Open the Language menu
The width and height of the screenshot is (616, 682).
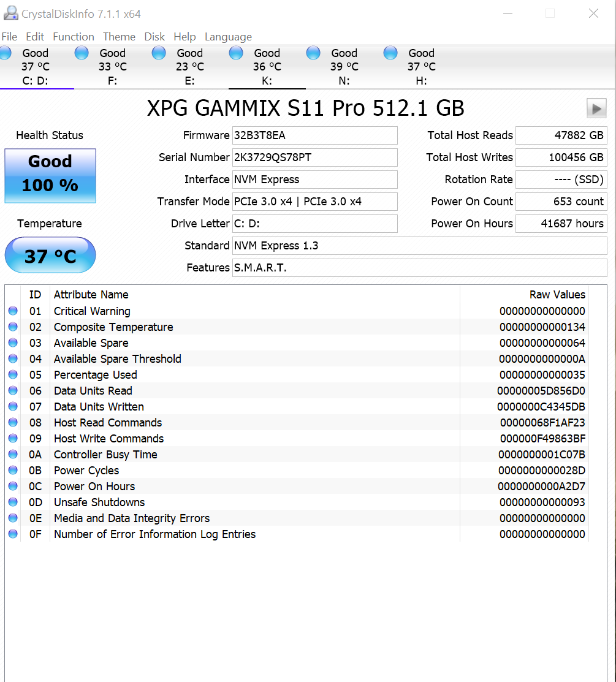pos(228,37)
